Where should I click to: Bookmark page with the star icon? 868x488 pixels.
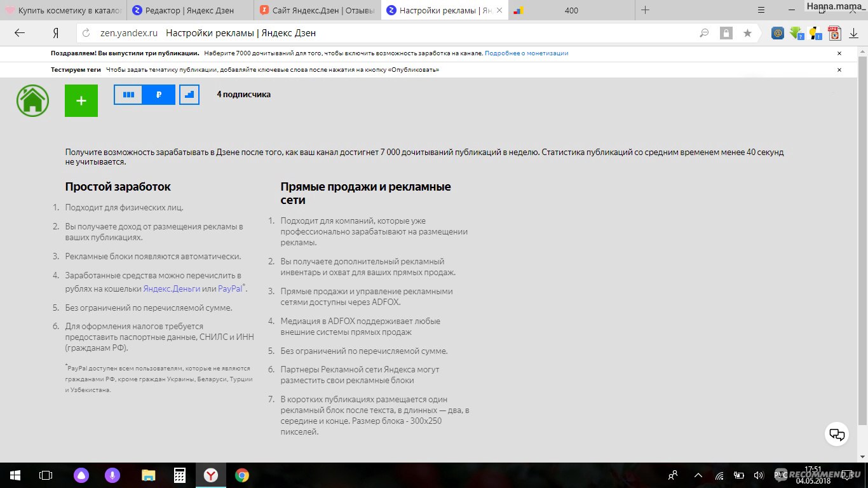click(x=748, y=33)
